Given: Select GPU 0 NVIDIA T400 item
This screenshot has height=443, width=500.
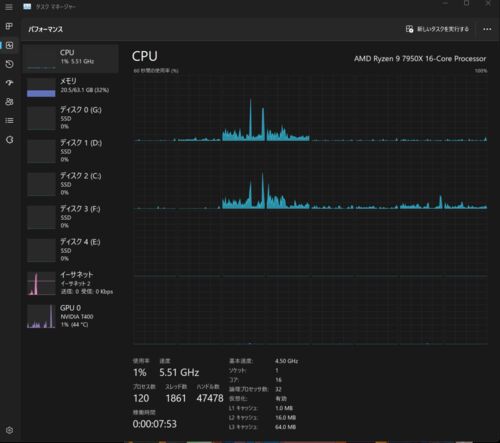Looking at the screenshot, I should coord(71,316).
